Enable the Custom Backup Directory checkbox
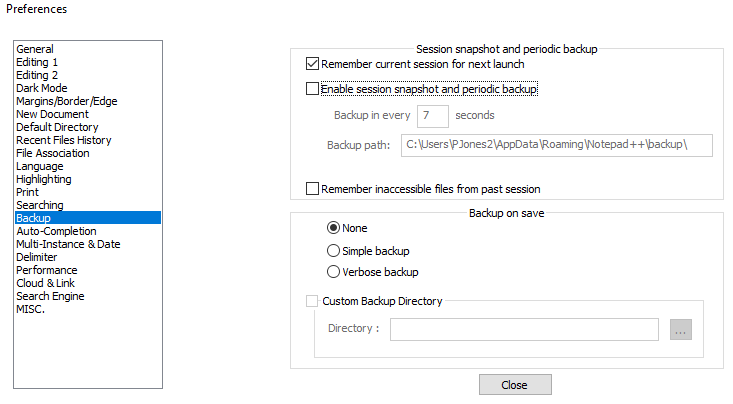Screen dimensions: 733x404 point(313,300)
